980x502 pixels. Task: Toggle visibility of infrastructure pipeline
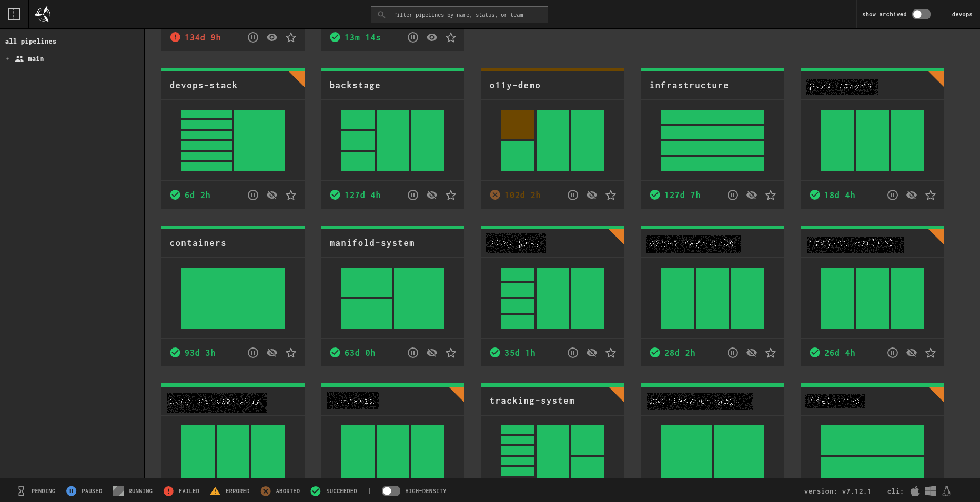click(x=752, y=195)
